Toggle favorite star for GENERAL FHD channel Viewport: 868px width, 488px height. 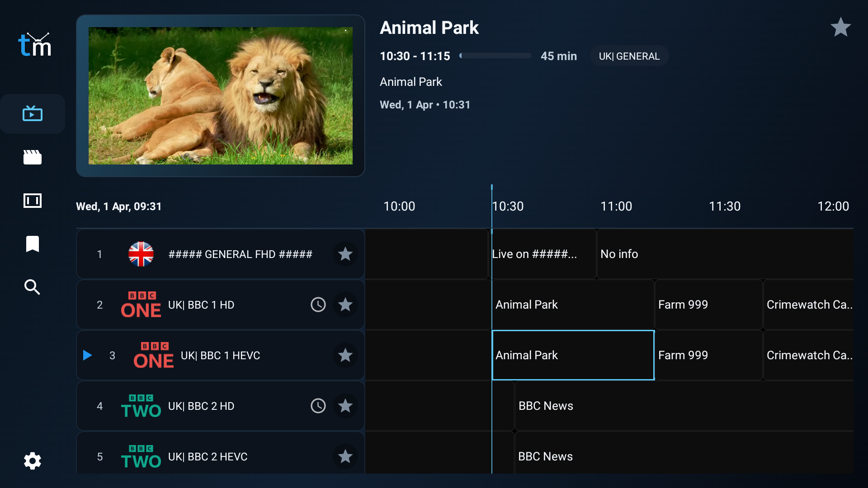click(345, 254)
